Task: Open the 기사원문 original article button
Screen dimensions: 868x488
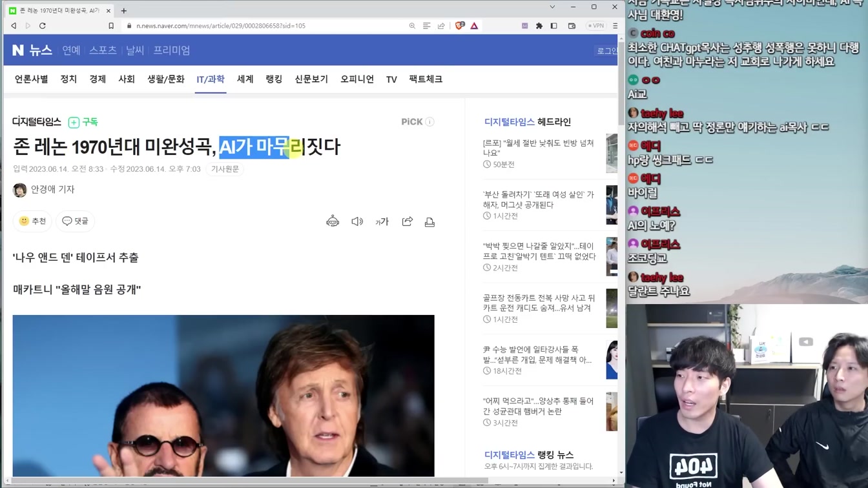Action: [225, 169]
